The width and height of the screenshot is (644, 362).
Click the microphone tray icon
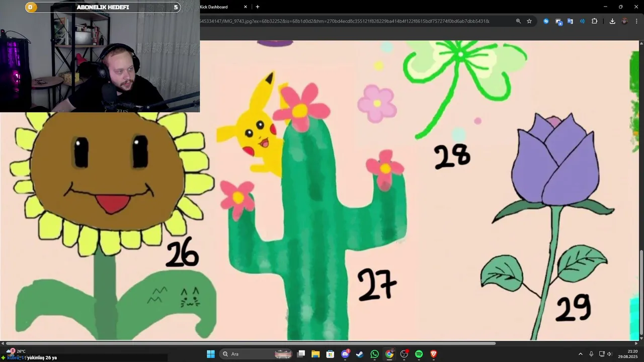point(591,354)
